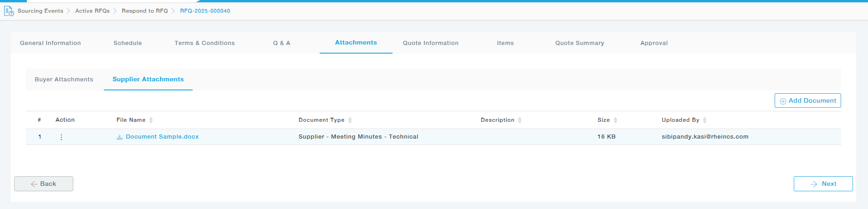Click the RFQ-2025-000040 breadcrumb link
The width and height of the screenshot is (868, 209).
pos(205,11)
